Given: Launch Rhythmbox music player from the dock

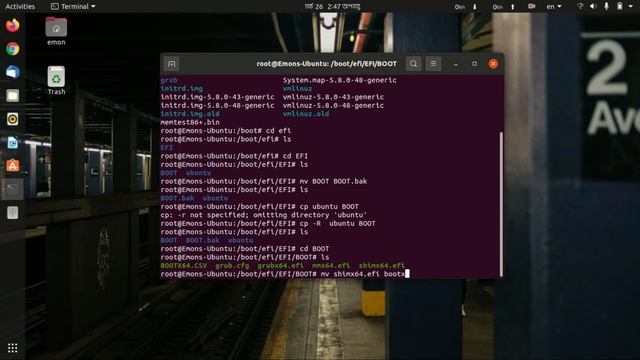Looking at the screenshot, I should [x=13, y=119].
